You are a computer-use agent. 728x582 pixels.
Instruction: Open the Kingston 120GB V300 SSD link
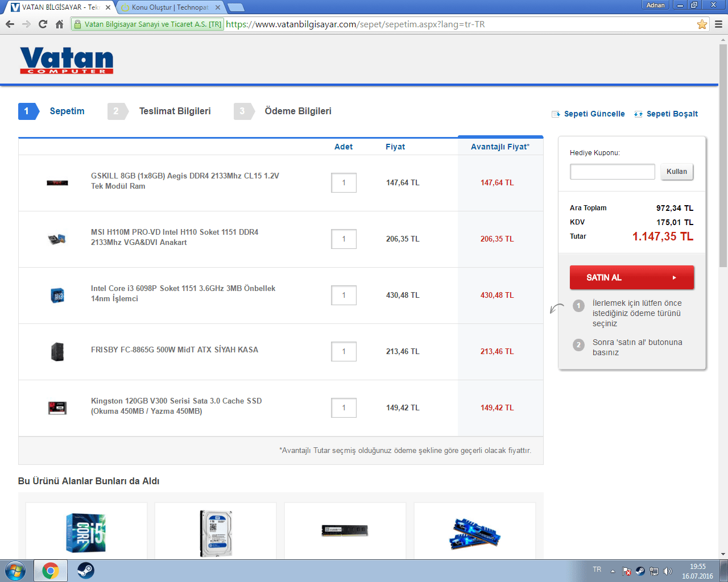pos(176,406)
